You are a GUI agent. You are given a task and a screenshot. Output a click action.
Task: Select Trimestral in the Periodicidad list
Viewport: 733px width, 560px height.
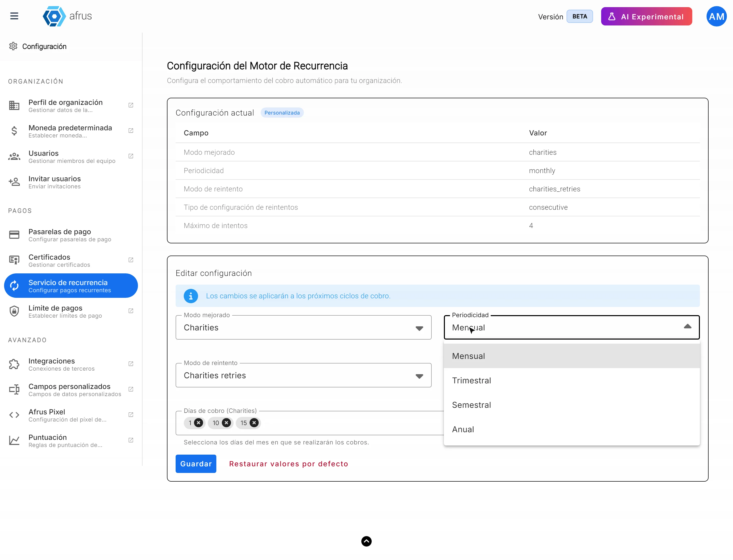[572, 380]
